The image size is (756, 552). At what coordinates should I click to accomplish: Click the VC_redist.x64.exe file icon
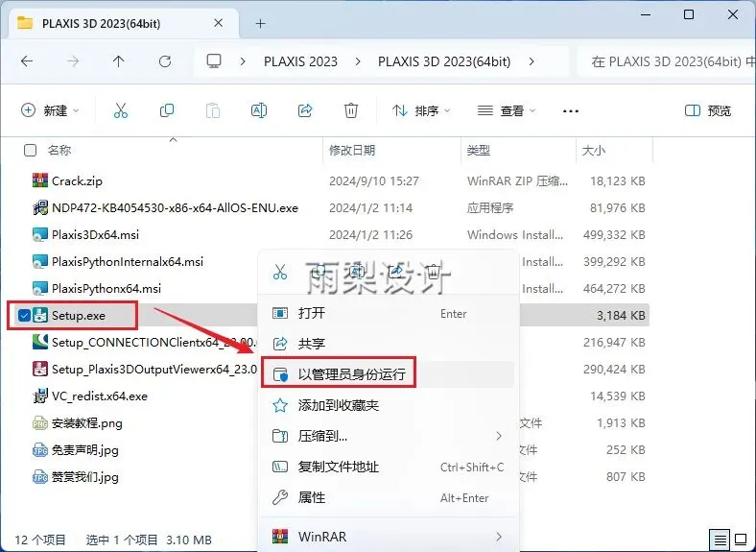point(40,396)
